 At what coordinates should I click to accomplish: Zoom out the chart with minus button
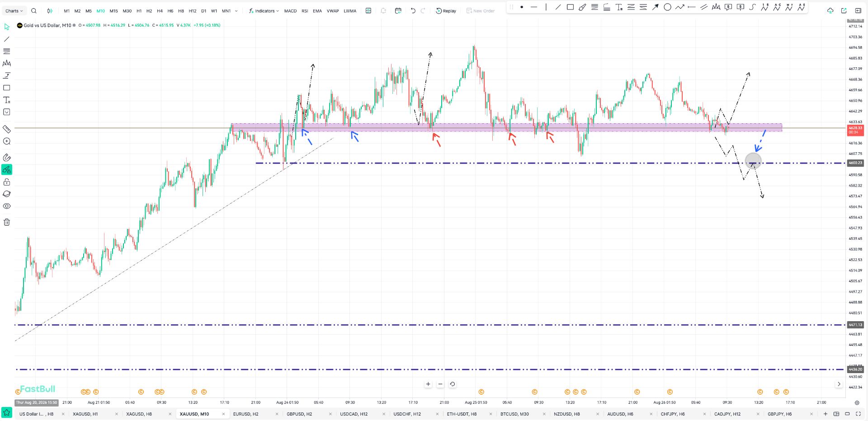tap(440, 384)
